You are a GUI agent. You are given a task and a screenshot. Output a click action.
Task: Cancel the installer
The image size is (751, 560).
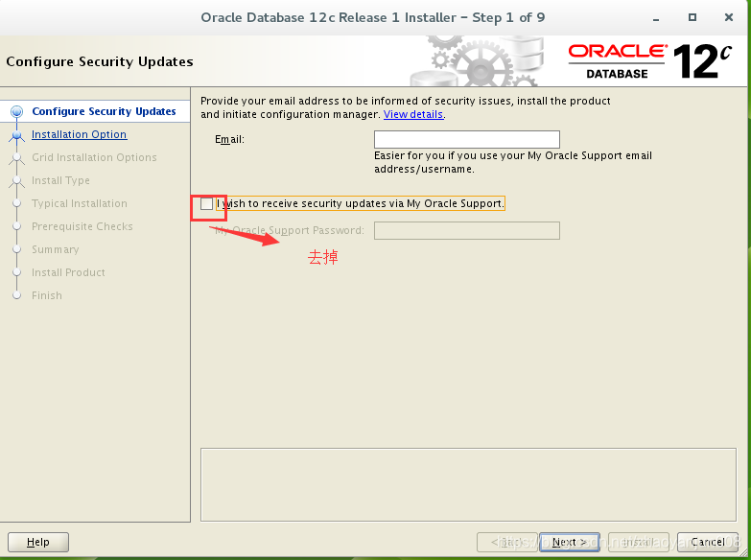click(x=708, y=542)
